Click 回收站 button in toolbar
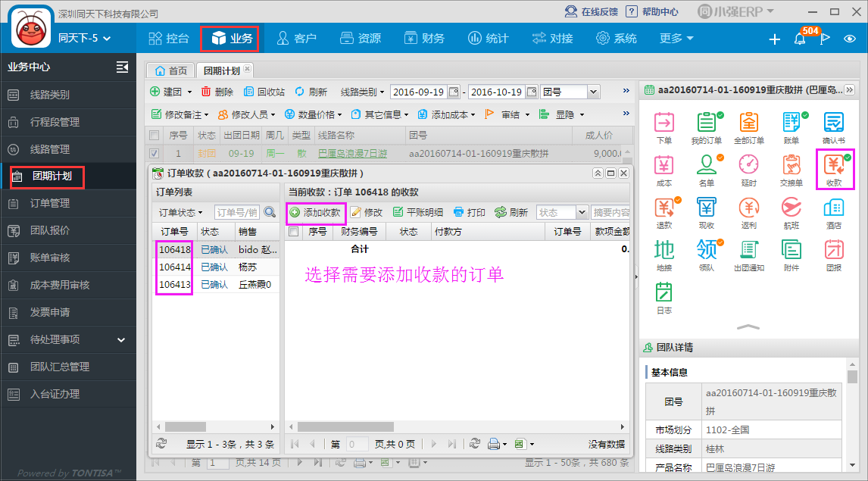868x481 pixels. (x=264, y=92)
